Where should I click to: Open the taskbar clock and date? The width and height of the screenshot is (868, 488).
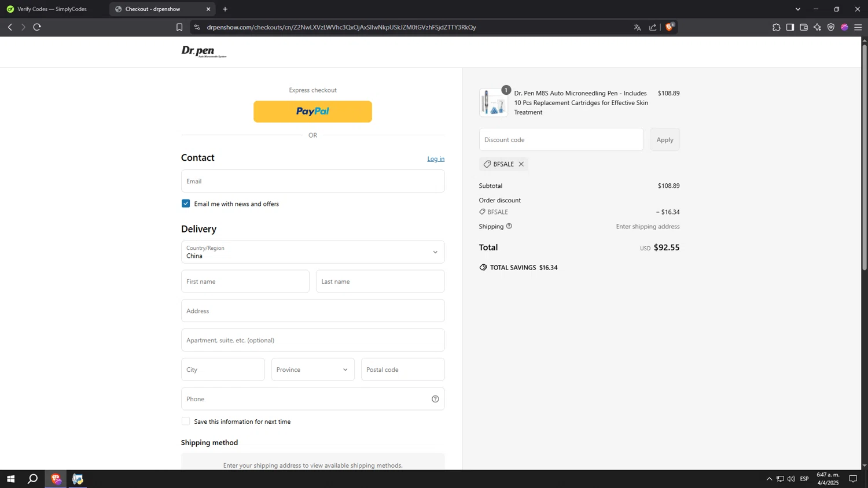click(827, 479)
